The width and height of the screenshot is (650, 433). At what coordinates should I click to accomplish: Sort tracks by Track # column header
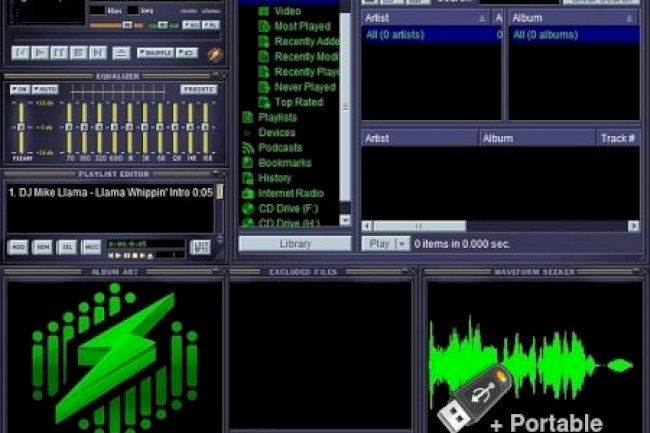point(618,138)
